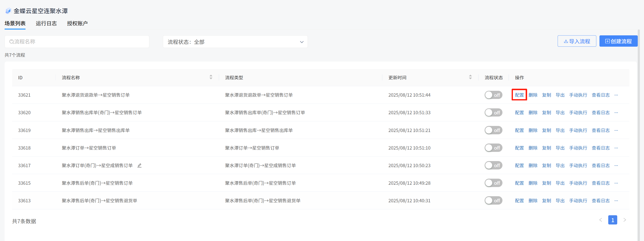Screen dimensions: 644x241
Task: Turn on the switch for flow 33618
Action: tap(493, 148)
